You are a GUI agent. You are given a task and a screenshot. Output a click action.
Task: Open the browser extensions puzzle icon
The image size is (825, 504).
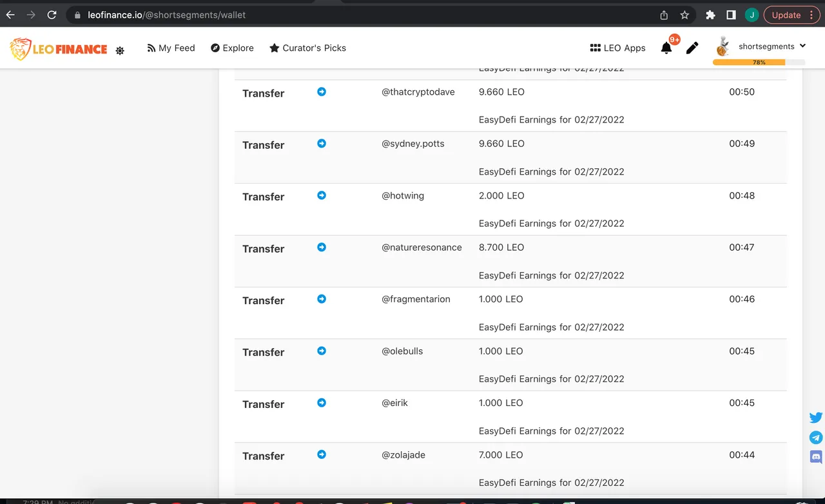click(x=710, y=15)
